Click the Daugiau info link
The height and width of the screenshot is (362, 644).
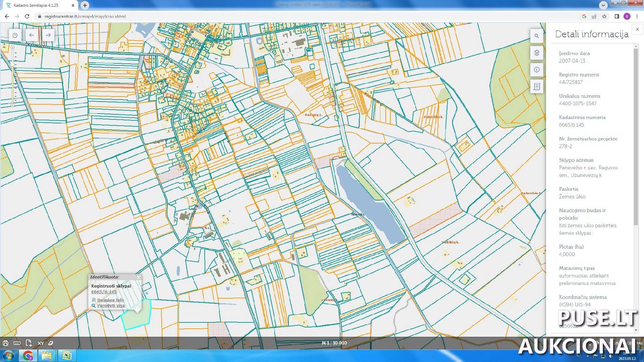click(110, 300)
